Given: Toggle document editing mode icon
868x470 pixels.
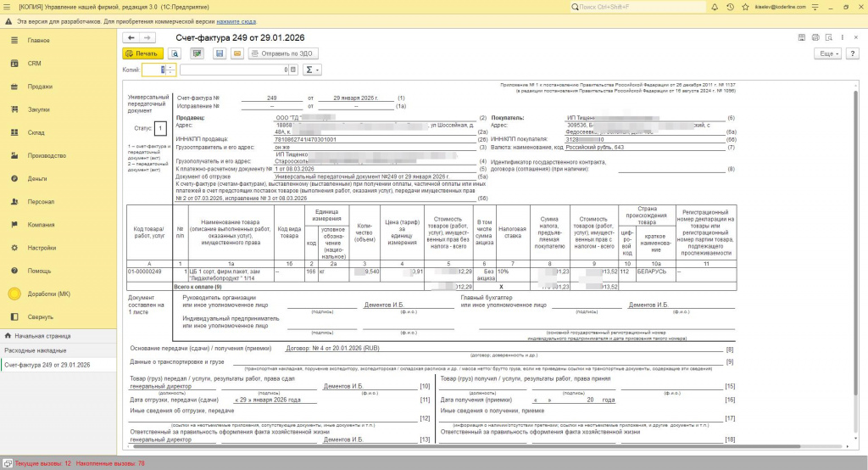Looking at the screenshot, I should pyautogui.click(x=197, y=53).
